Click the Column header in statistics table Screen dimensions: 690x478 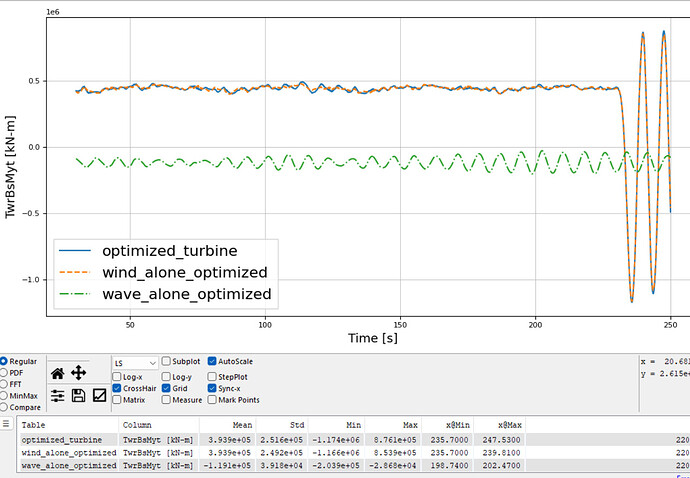[x=159, y=425]
